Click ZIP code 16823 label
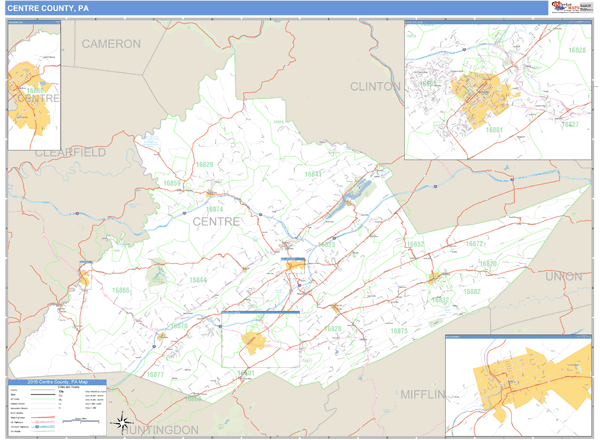The height and width of the screenshot is (440, 600). pos(326,244)
